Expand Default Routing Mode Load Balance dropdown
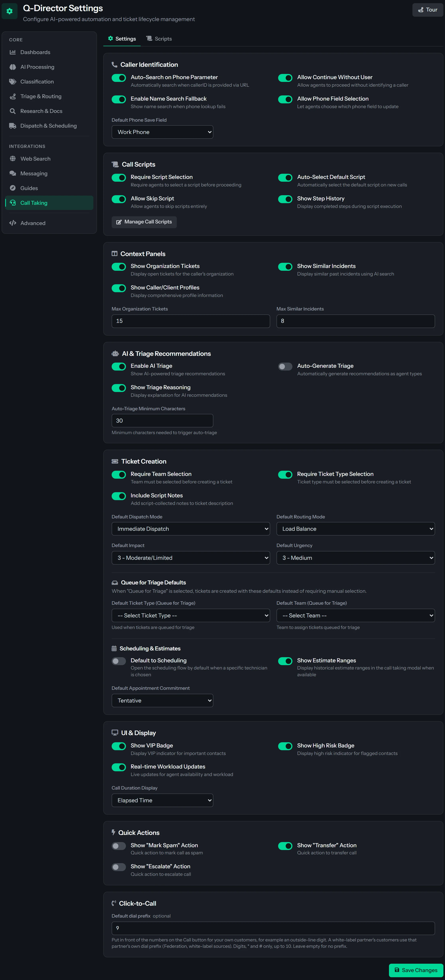 point(356,529)
